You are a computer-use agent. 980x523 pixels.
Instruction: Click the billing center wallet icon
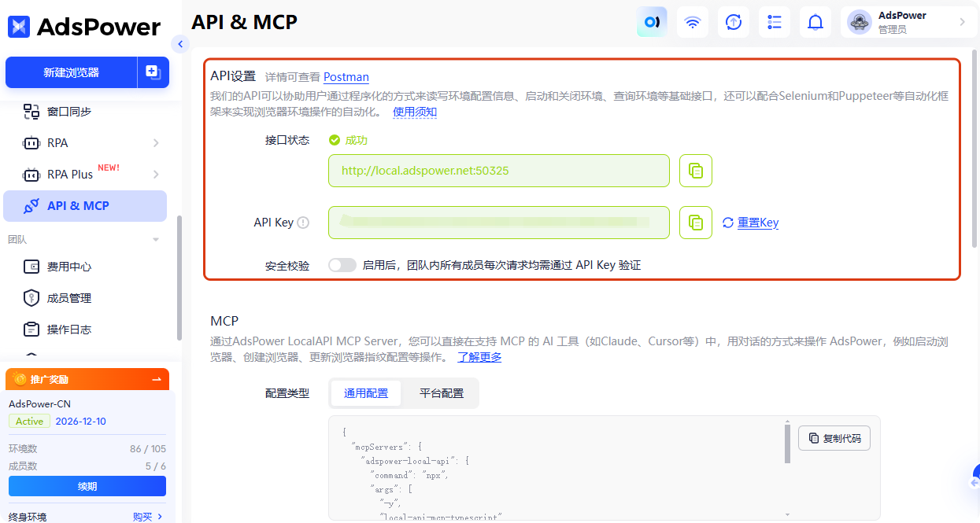point(31,267)
